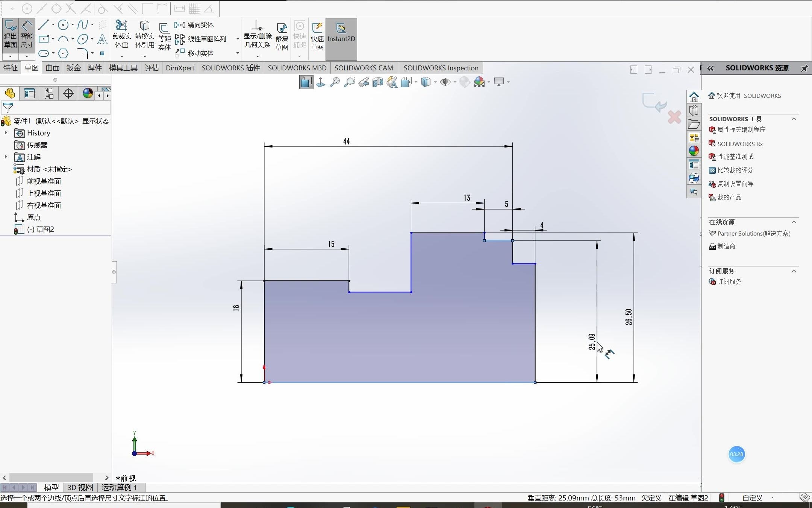This screenshot has width=812, height=508.
Task: Click Repair Sketch (修复草图)
Action: 282,37
